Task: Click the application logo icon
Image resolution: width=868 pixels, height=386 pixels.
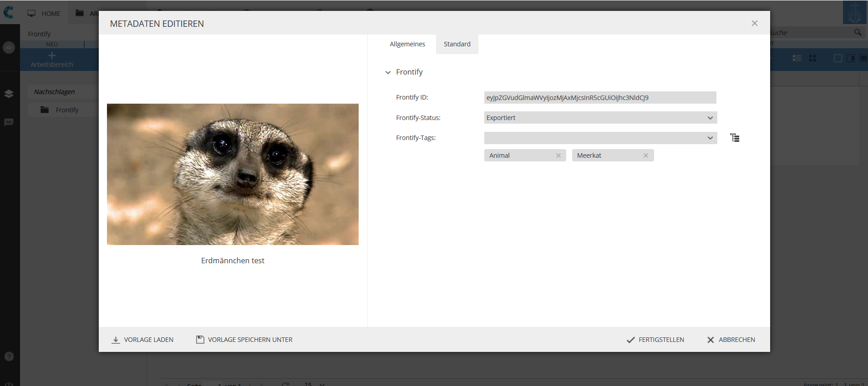Action: coord(9,12)
